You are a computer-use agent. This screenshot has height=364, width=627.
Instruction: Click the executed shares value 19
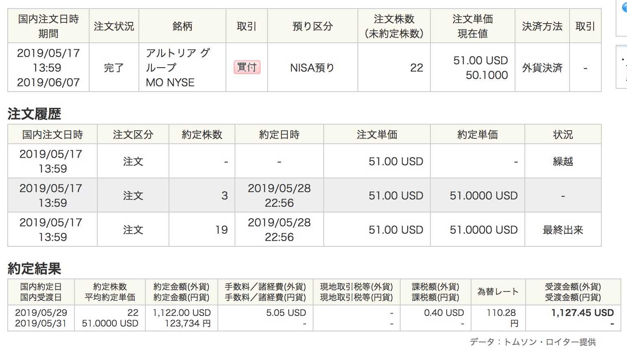point(221,230)
